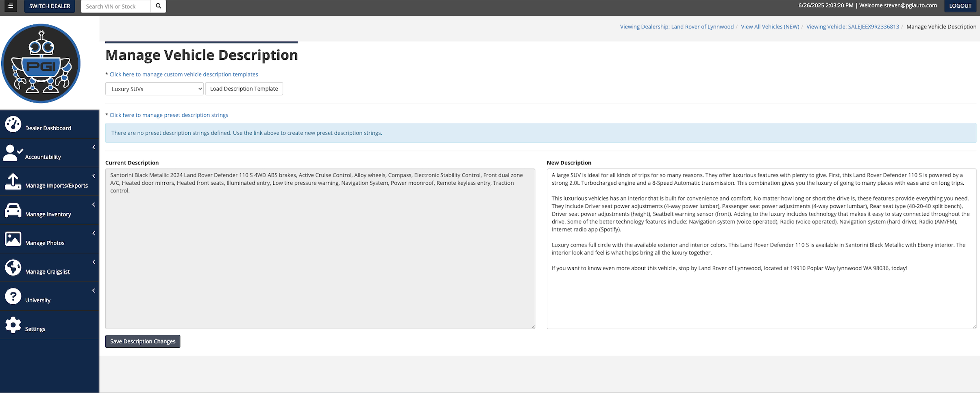Click the Search VIN or Stock field

pos(116,7)
